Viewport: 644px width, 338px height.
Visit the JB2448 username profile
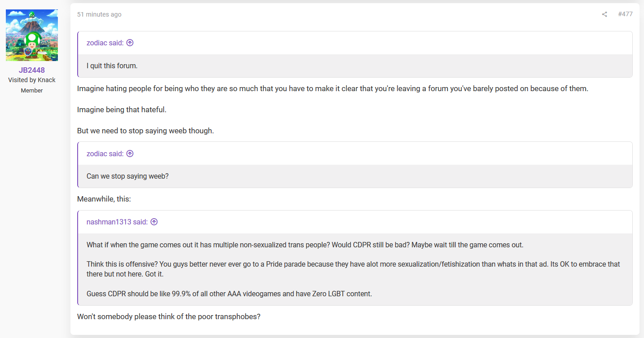pyautogui.click(x=32, y=70)
